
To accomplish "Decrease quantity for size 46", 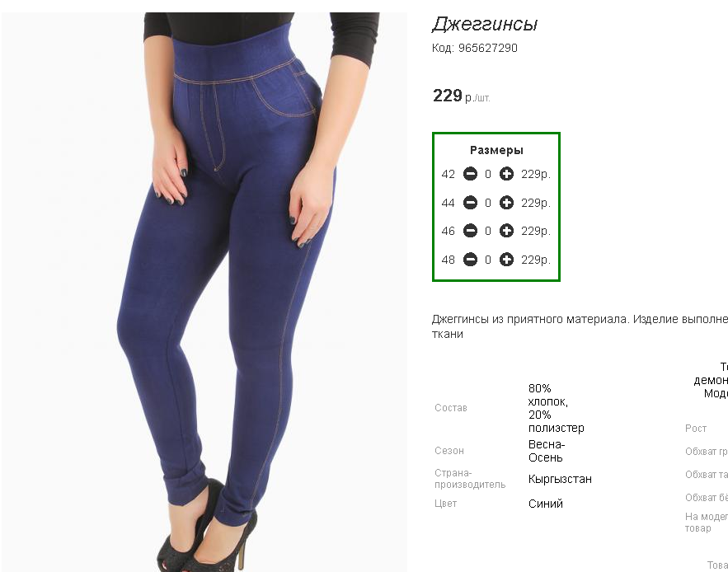I will point(470,231).
